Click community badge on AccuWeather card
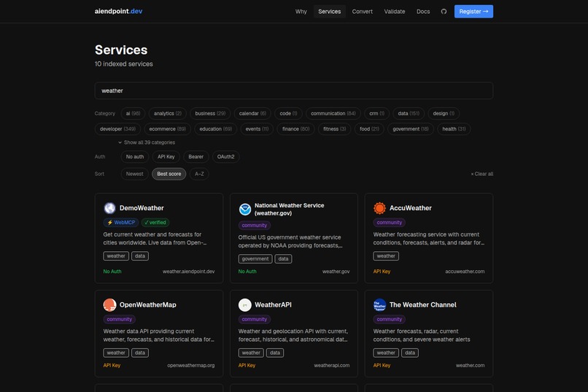 (x=390, y=223)
